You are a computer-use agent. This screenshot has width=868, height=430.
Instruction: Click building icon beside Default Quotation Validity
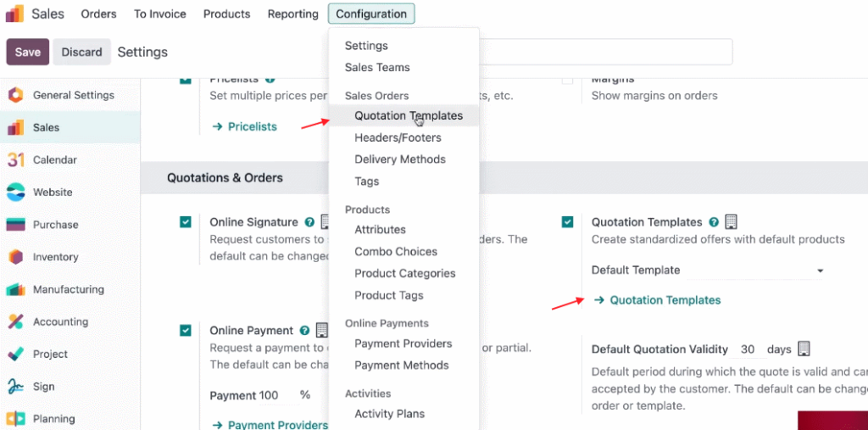tap(804, 349)
